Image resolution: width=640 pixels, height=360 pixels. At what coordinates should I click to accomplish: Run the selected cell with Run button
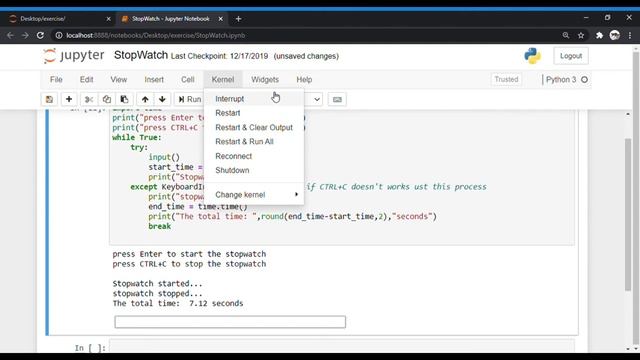click(x=190, y=99)
